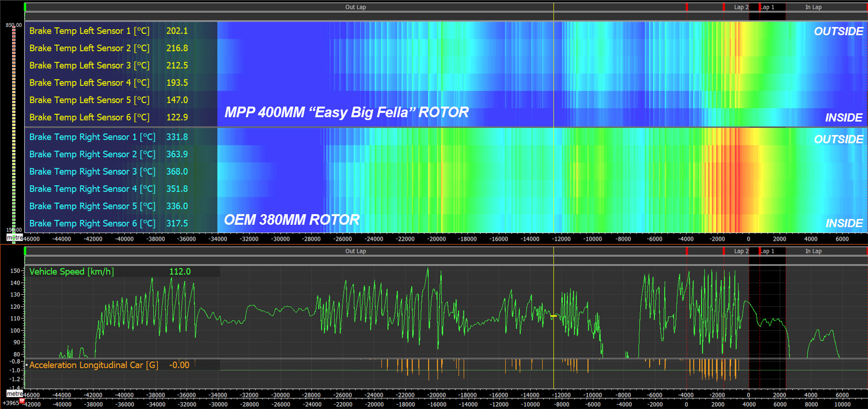Click the 317.5 value for Right Sensor 6

pos(177,224)
